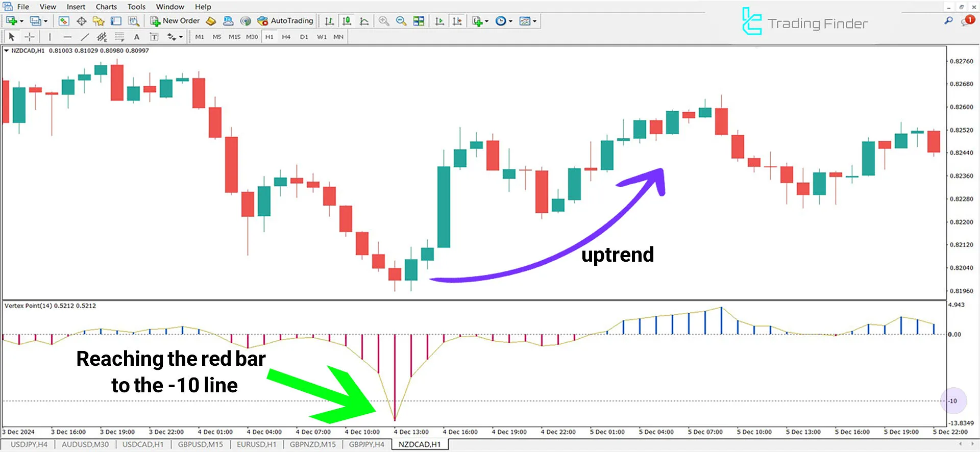This screenshot has height=452, width=980.
Task: Select the Cursor arrow tool
Action: click(x=12, y=37)
